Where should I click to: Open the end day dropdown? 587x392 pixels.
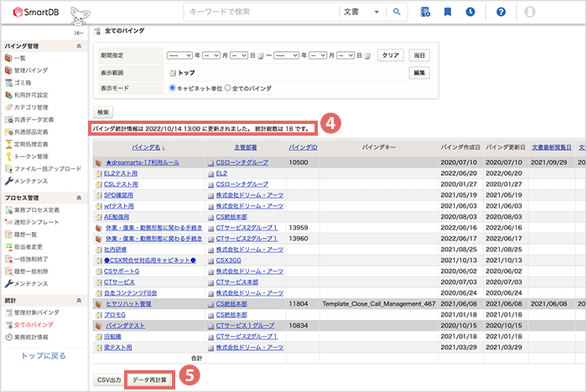click(x=345, y=55)
